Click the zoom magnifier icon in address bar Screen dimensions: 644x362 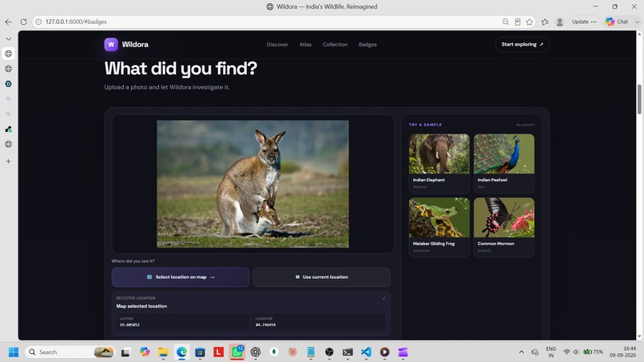coord(506,22)
